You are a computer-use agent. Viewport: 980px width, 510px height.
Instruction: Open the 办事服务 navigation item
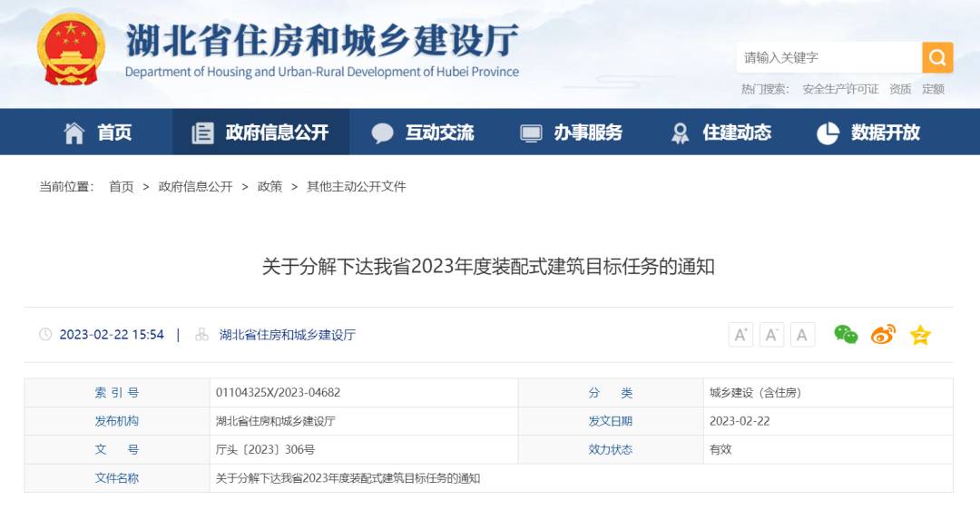[572, 132]
